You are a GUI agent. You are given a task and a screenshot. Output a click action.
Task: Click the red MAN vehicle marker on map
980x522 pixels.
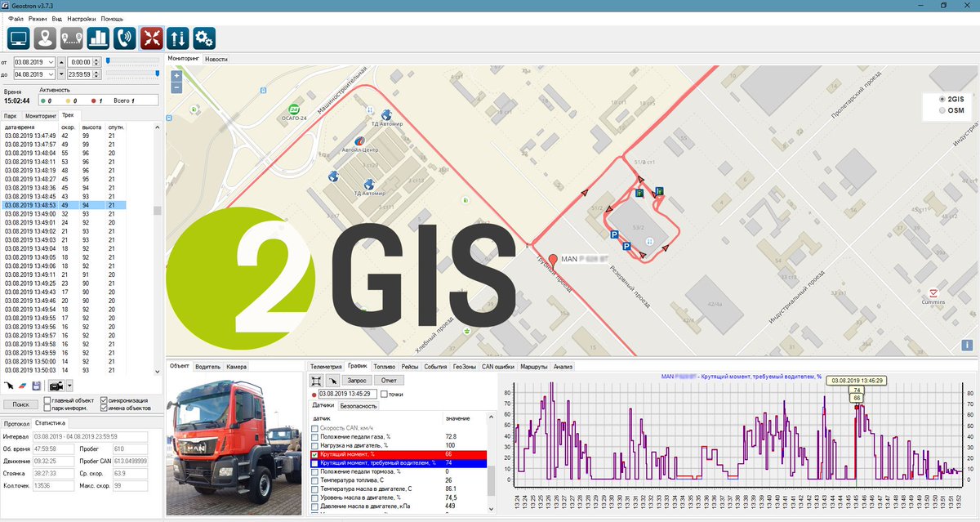click(553, 261)
